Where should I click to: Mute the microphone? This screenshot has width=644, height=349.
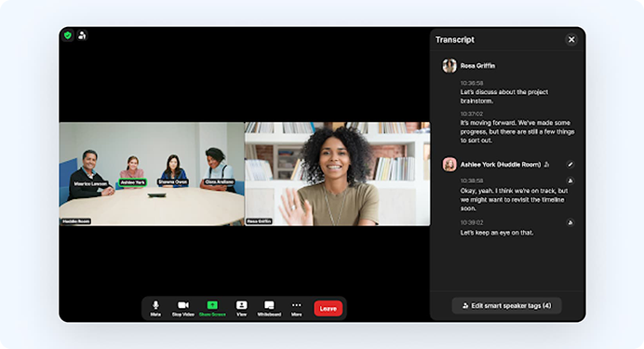(155, 308)
